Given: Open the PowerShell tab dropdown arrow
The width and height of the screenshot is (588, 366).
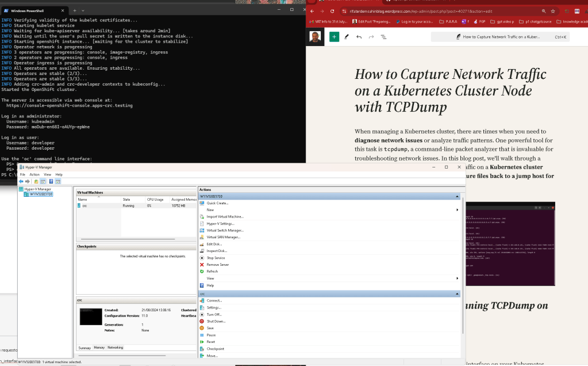Looking at the screenshot, I should click(x=83, y=10).
